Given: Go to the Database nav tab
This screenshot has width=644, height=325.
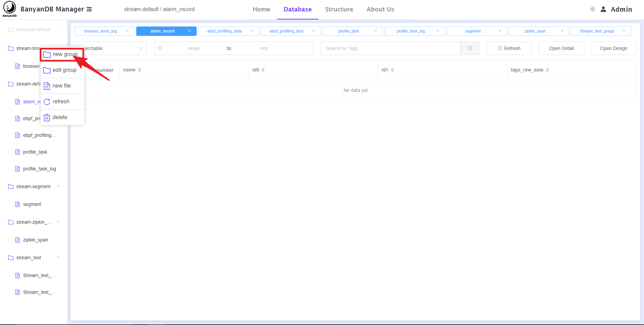Looking at the screenshot, I should (298, 9).
